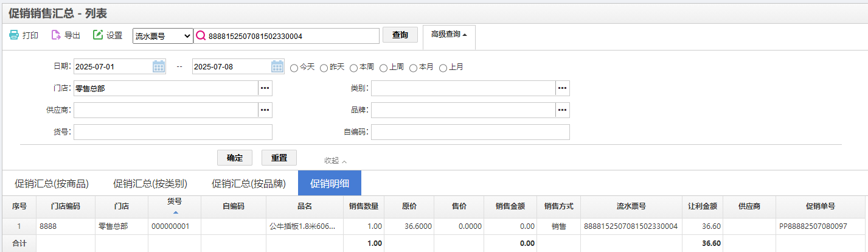Switch to the 促销汇总(按类别) tab
Screen dimensions: 868x252
[150, 183]
